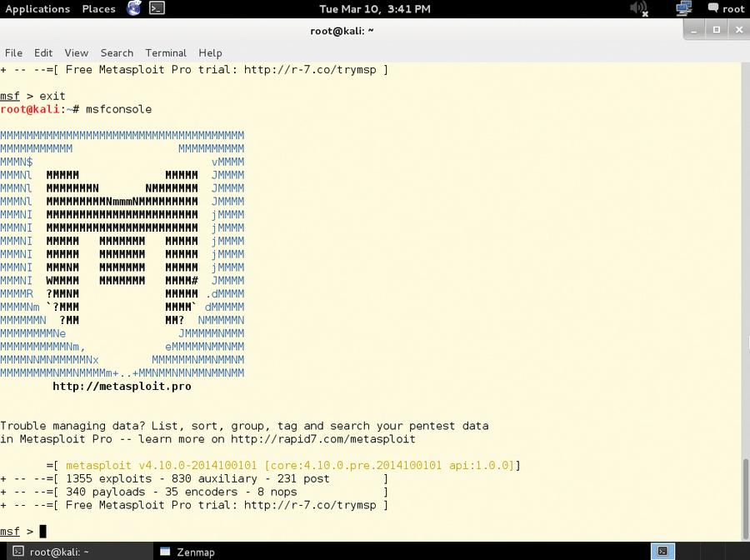The width and height of the screenshot is (750, 560).
Task: Click the workspace switcher terminal icon
Action: tap(663, 552)
